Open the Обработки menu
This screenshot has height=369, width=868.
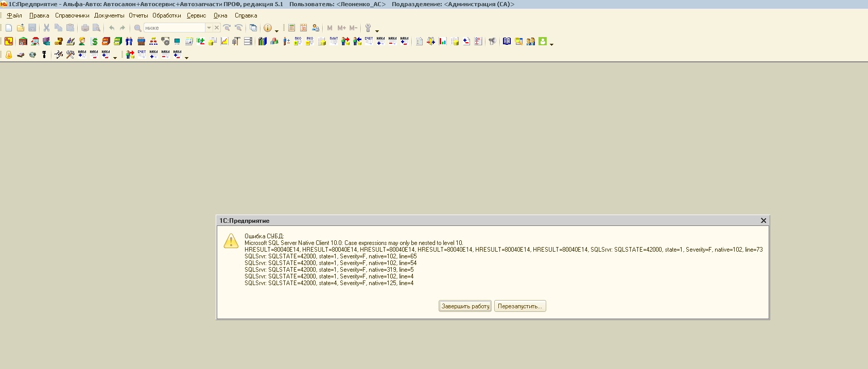pyautogui.click(x=167, y=15)
